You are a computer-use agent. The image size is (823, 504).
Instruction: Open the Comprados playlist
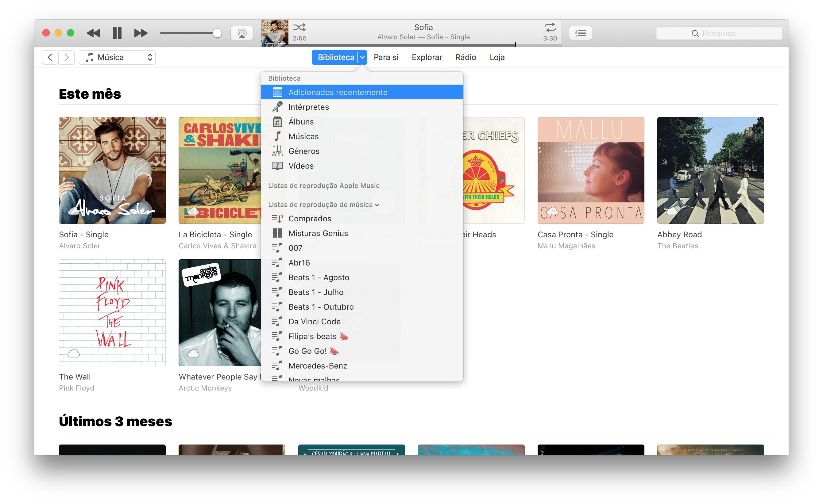coord(309,218)
